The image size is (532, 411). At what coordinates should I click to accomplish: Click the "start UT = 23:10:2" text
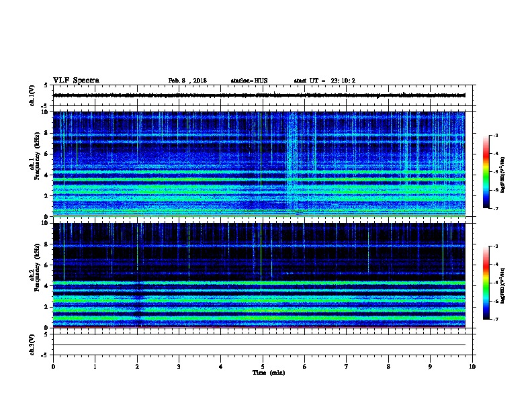point(324,81)
